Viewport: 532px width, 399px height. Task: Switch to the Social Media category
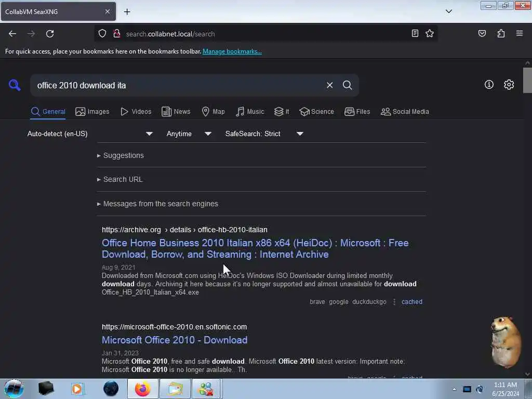405,112
